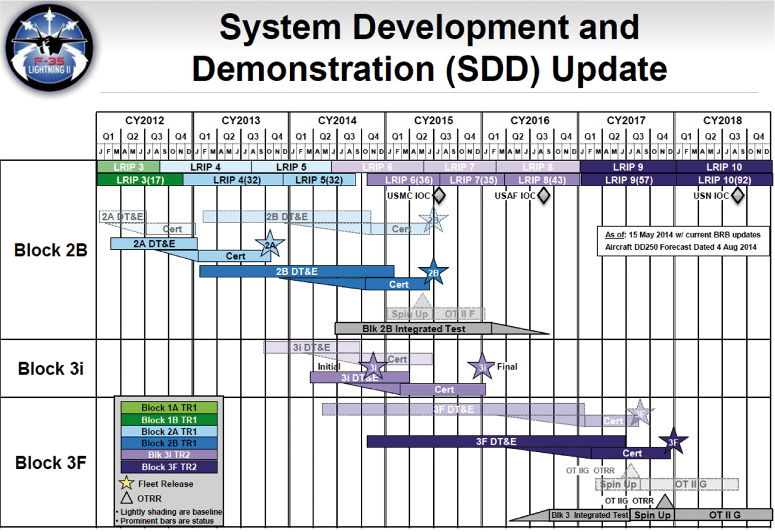
Task: Click the LRIP 7(35) bar
Action: (x=473, y=180)
